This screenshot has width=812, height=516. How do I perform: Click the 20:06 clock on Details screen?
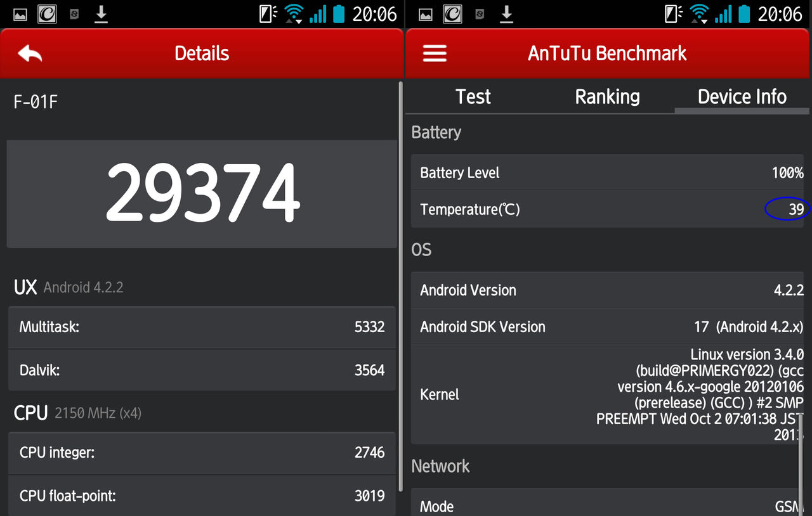click(x=374, y=14)
